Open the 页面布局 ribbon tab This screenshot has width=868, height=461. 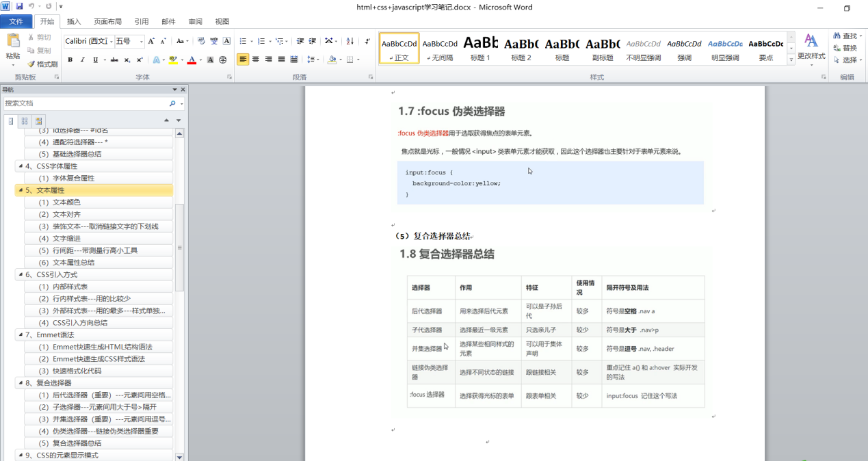[x=107, y=21]
